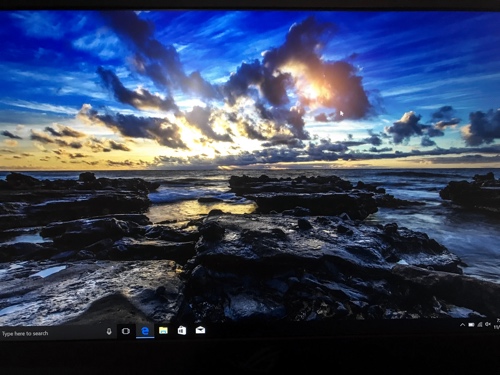Select the folder icon for File Explorer
Image resolution: width=500 pixels, height=375 pixels.
coord(163,331)
